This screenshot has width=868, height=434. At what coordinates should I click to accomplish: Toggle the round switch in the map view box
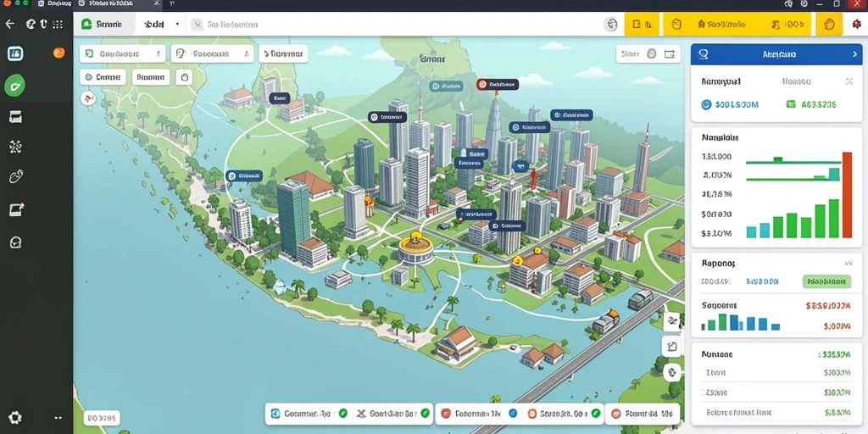point(652,53)
